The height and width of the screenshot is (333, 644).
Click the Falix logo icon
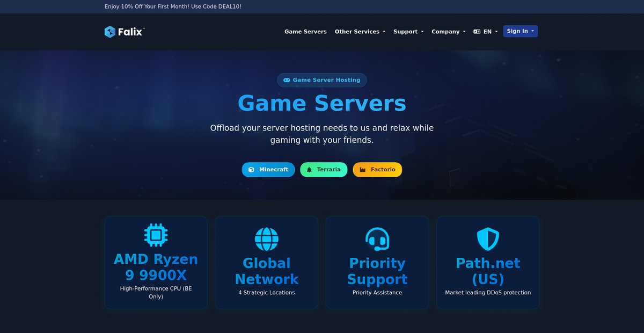coord(110,32)
